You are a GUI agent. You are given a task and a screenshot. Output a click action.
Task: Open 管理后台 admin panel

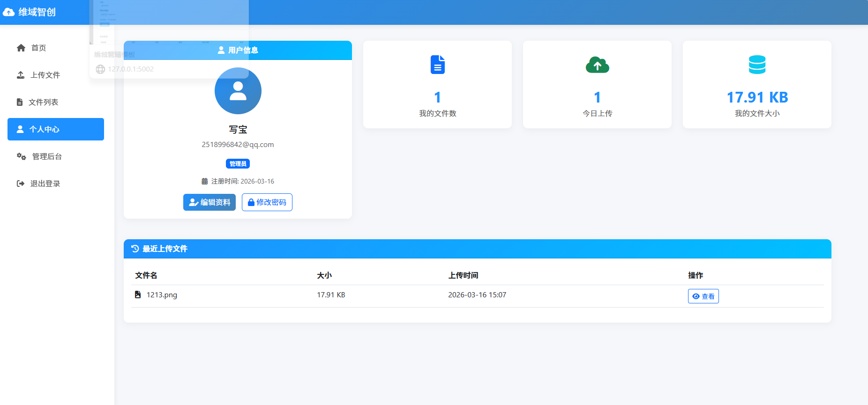click(56, 156)
